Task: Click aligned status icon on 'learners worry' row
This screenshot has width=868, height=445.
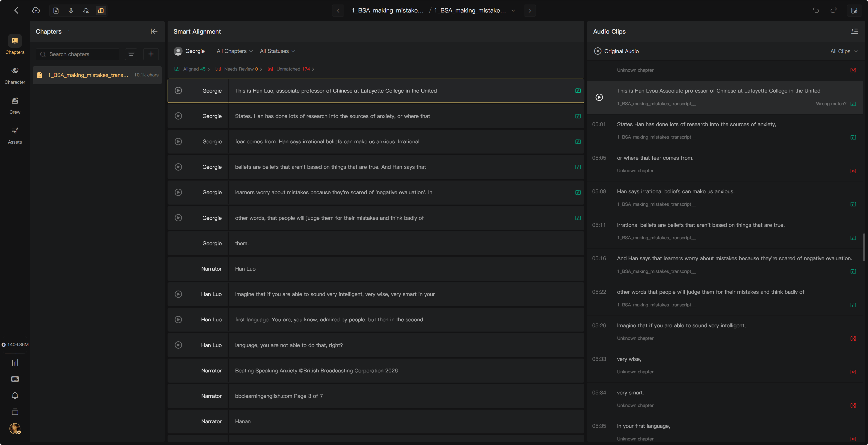Action: click(x=578, y=193)
